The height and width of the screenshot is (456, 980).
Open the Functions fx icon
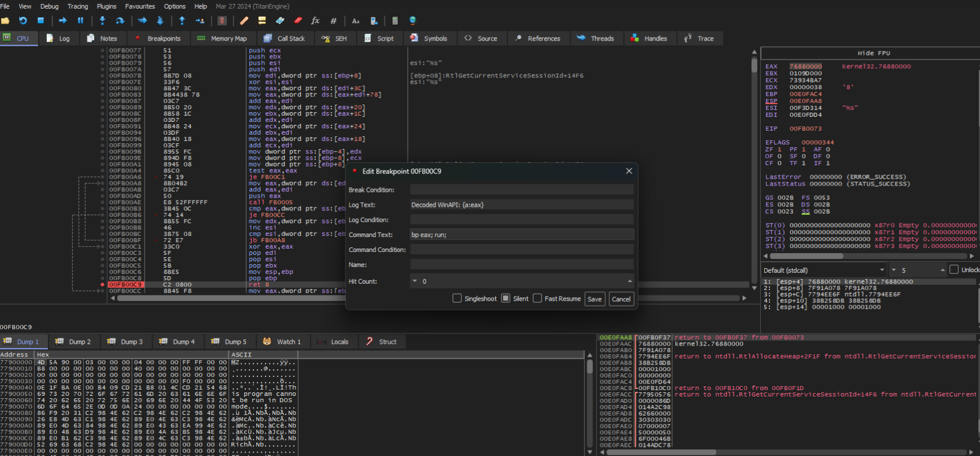point(315,21)
